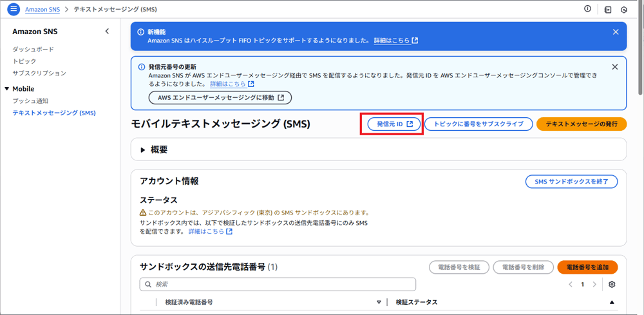The width and height of the screenshot is (644, 315).
Task: Click the info circle icon in the top bar
Action: [x=588, y=8]
